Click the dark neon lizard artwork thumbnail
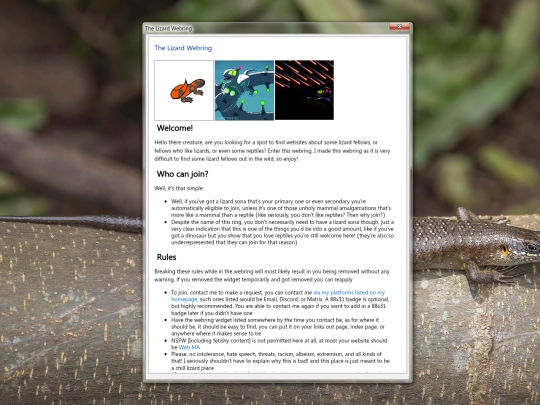 point(304,90)
